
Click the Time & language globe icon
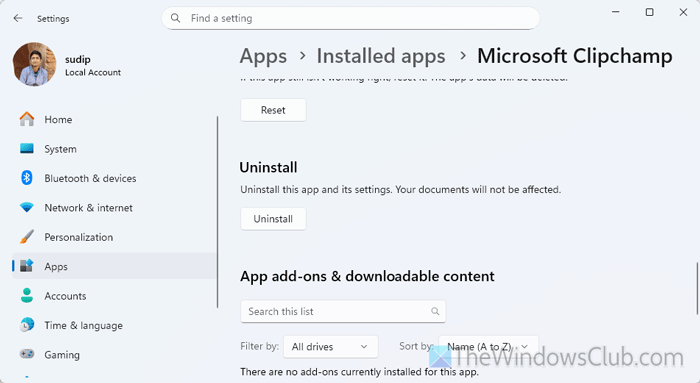(x=27, y=325)
